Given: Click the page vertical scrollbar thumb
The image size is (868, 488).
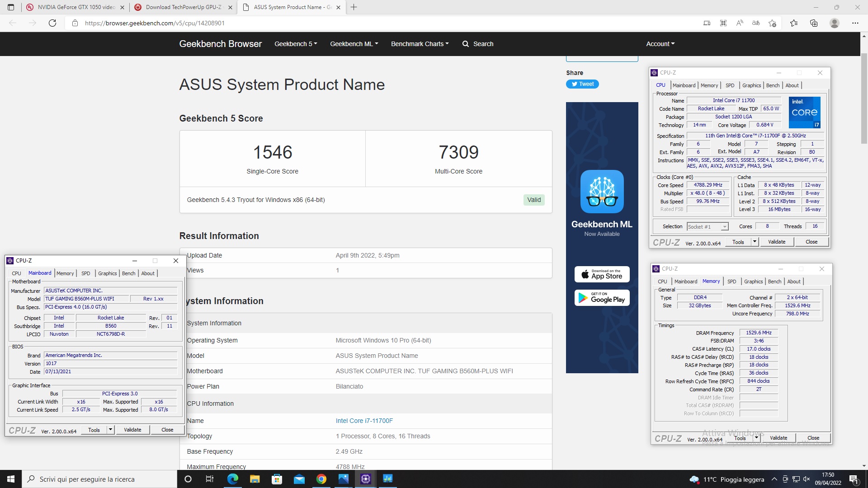Looking at the screenshot, I should [864, 99].
